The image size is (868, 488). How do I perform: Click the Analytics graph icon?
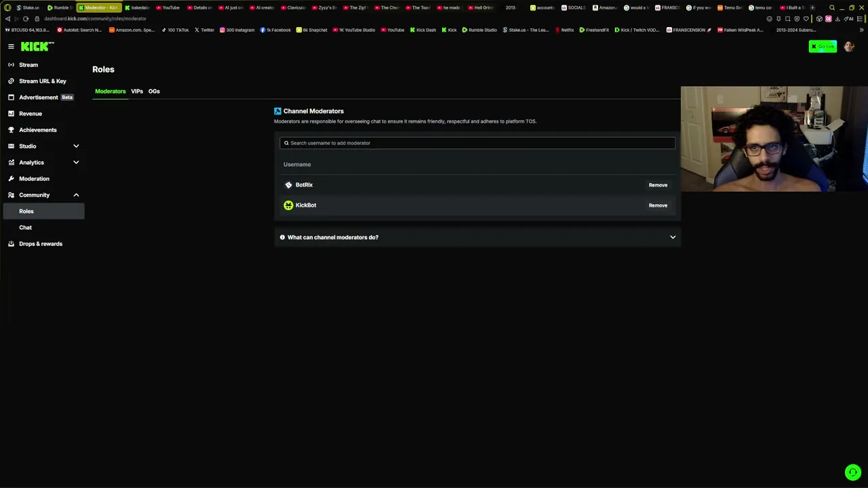tap(11, 163)
